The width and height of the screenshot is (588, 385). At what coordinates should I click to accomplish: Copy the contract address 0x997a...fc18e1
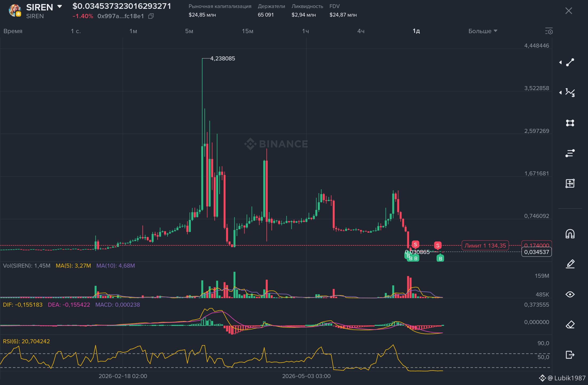(151, 16)
